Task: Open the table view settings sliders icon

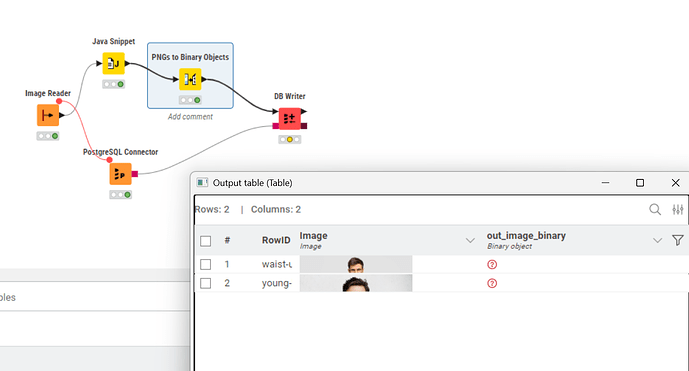Action: pos(678,210)
